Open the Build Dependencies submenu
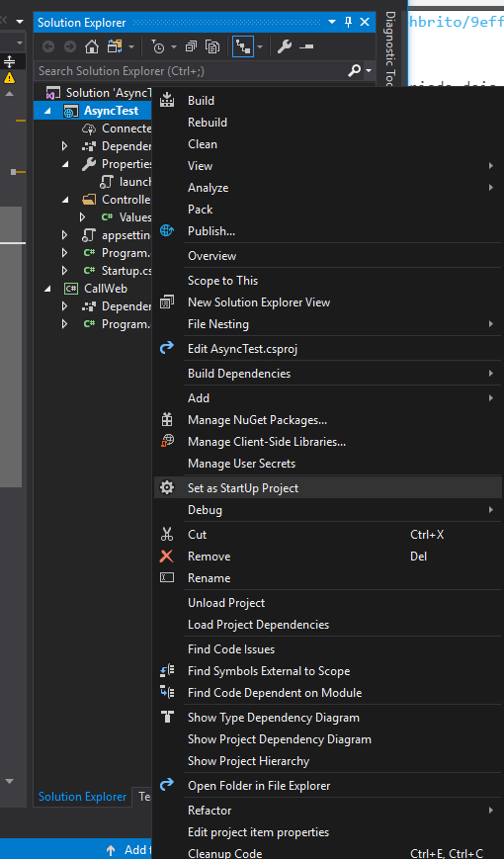This screenshot has width=504, height=859. click(328, 373)
